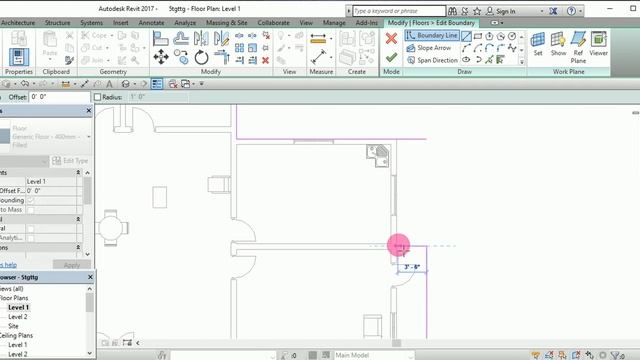Select the Inscribed Polygon draw tool

pyautogui.click(x=489, y=36)
